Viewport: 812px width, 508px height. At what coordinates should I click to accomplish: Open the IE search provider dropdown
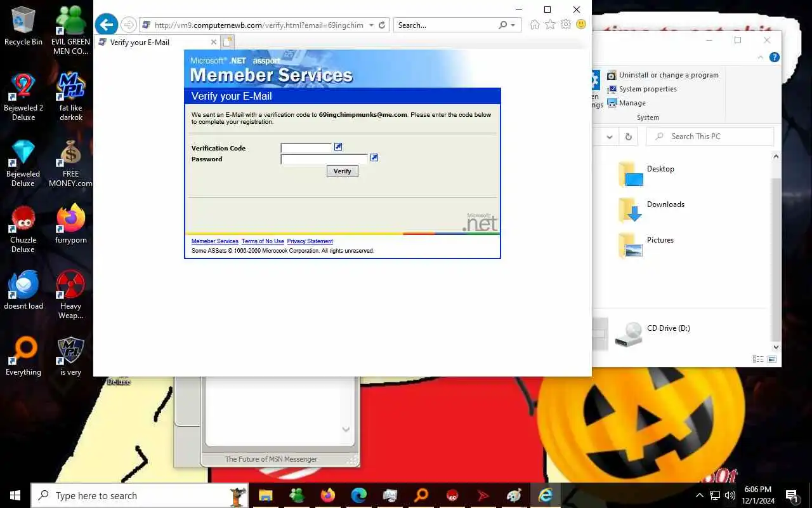(x=513, y=25)
